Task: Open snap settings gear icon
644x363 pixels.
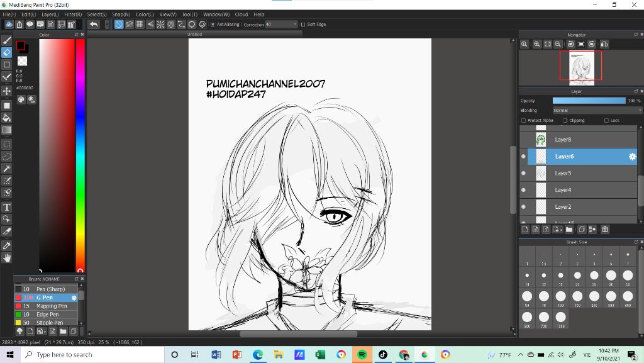Action: [202, 25]
